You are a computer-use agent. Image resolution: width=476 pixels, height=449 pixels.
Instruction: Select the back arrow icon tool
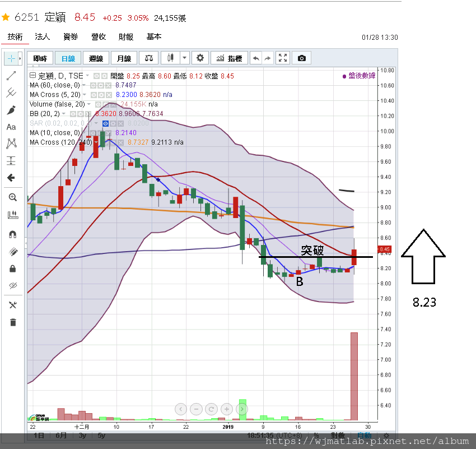click(x=11, y=178)
